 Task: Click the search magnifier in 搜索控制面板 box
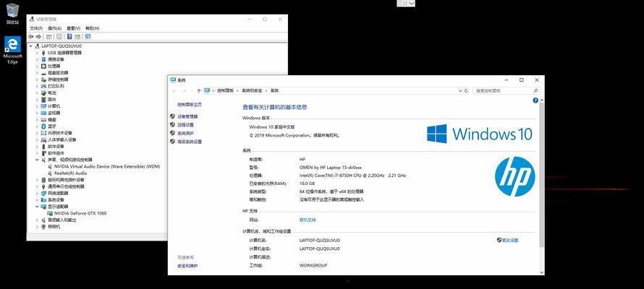[535, 90]
